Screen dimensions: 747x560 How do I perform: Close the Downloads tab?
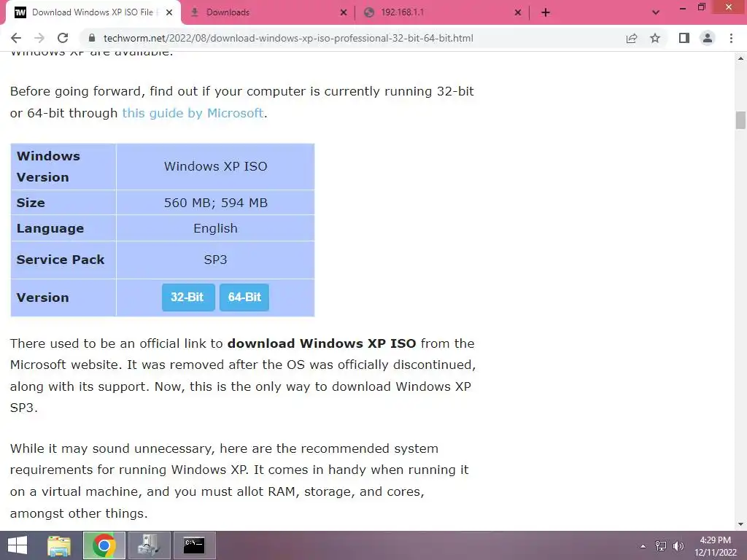(344, 12)
